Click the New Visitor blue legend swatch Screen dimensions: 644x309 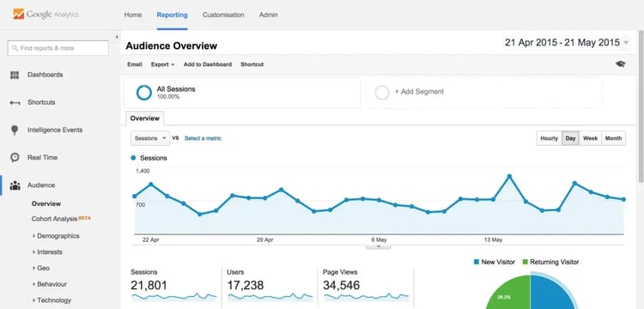[x=477, y=262]
